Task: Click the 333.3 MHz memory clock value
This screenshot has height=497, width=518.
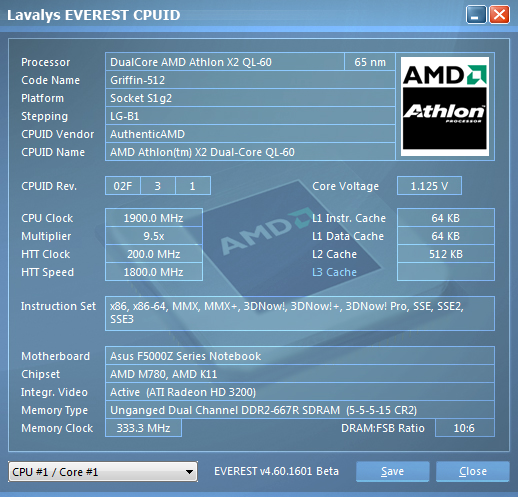Action: click(x=143, y=428)
